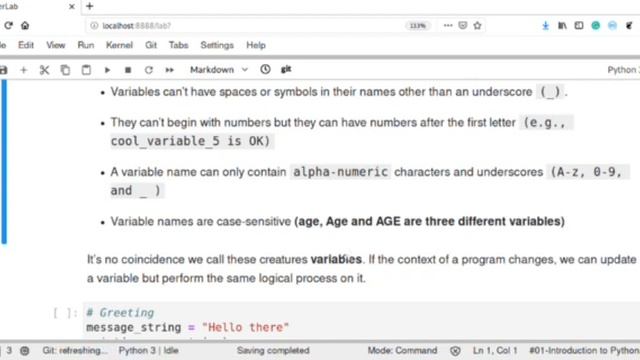Viewport: 640px width, 360px height.
Task: Open the Git menu
Action: pos(151,45)
